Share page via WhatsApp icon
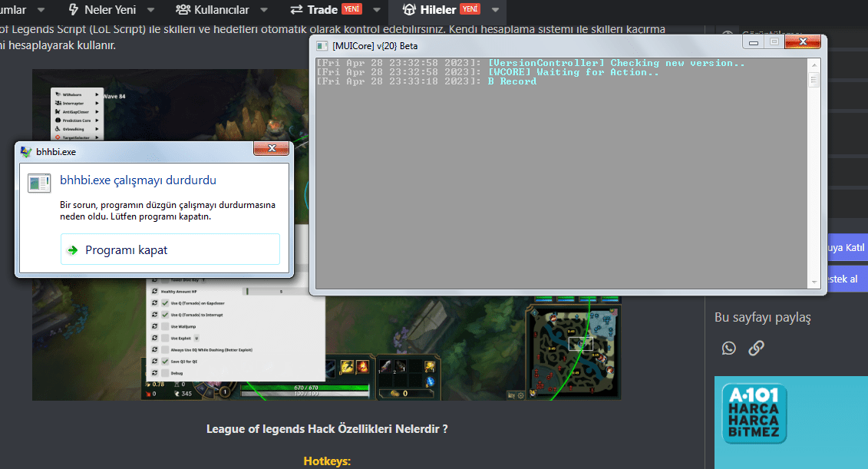 tap(729, 348)
